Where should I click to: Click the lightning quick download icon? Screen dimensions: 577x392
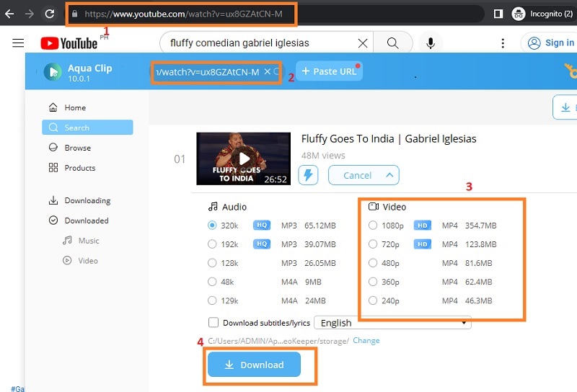(308, 175)
